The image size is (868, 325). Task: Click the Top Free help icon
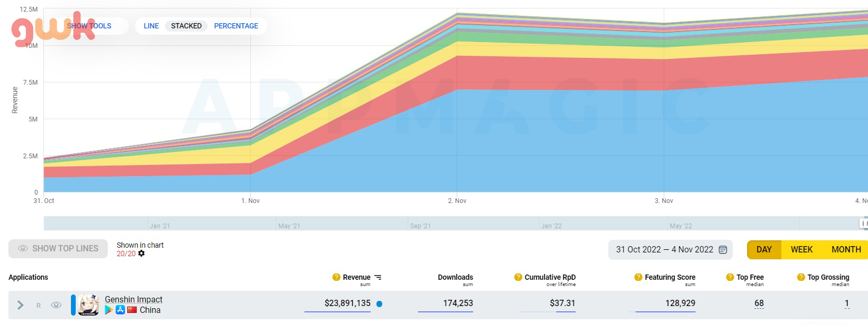[730, 277]
